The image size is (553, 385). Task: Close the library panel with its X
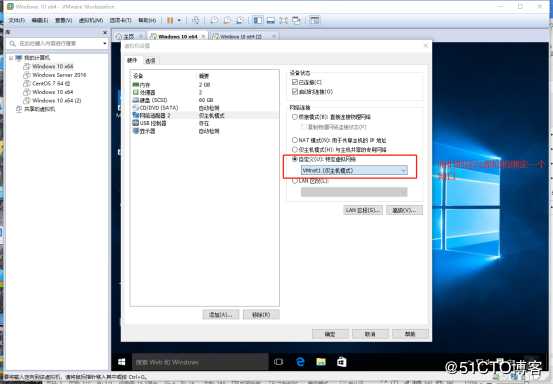point(105,32)
